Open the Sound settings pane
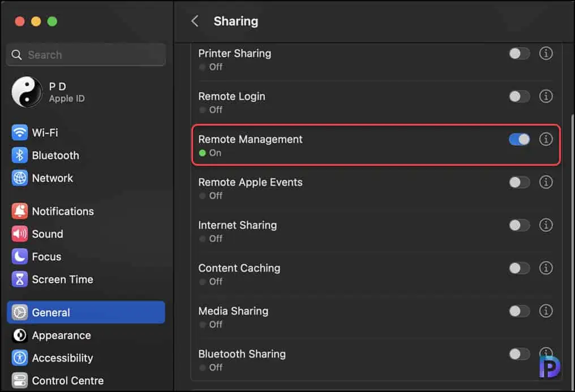This screenshot has height=392, width=575. (x=86, y=234)
